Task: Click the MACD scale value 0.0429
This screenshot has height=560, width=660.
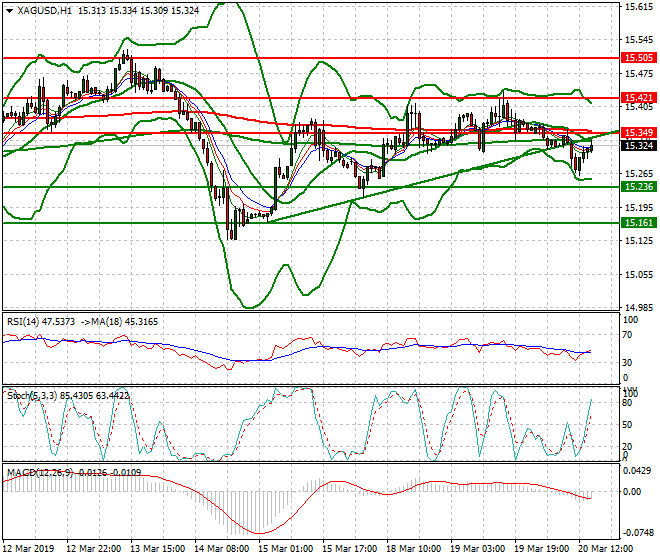Action: [x=636, y=471]
